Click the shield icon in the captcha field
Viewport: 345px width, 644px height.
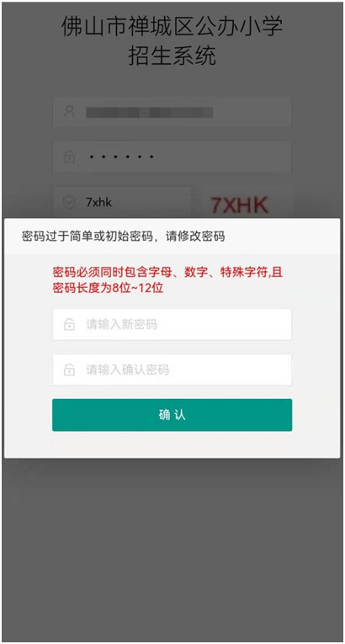click(x=69, y=202)
